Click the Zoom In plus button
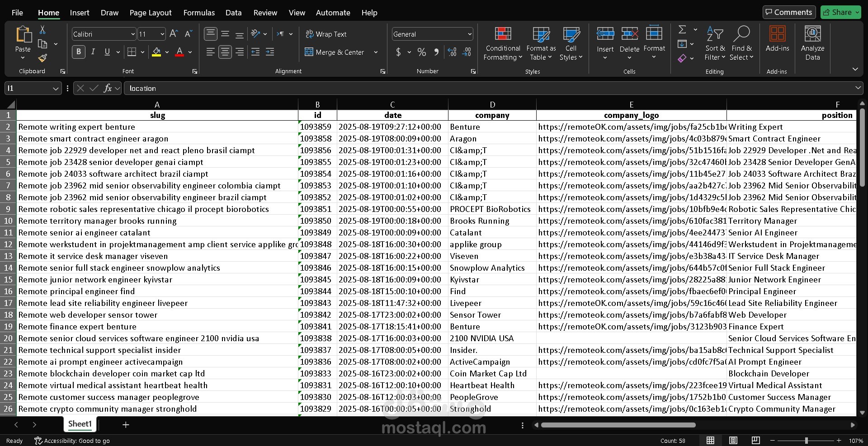The width and height of the screenshot is (868, 446). coord(839,441)
